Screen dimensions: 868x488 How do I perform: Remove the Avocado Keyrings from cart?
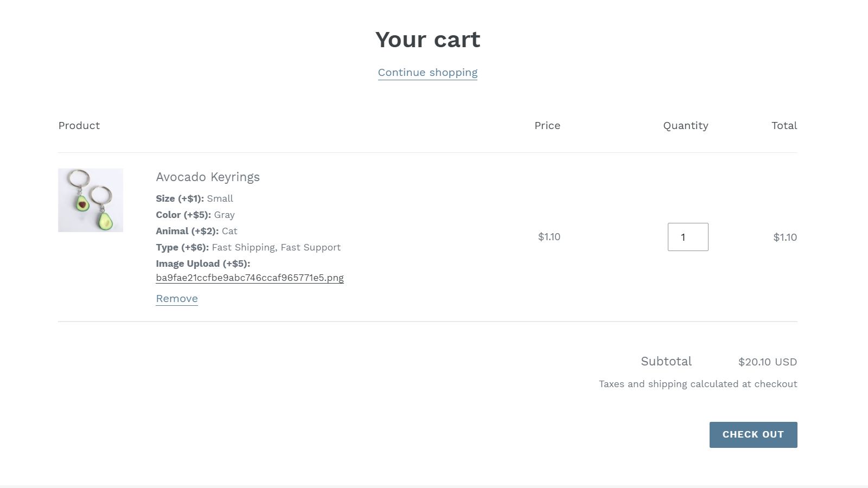pos(176,298)
